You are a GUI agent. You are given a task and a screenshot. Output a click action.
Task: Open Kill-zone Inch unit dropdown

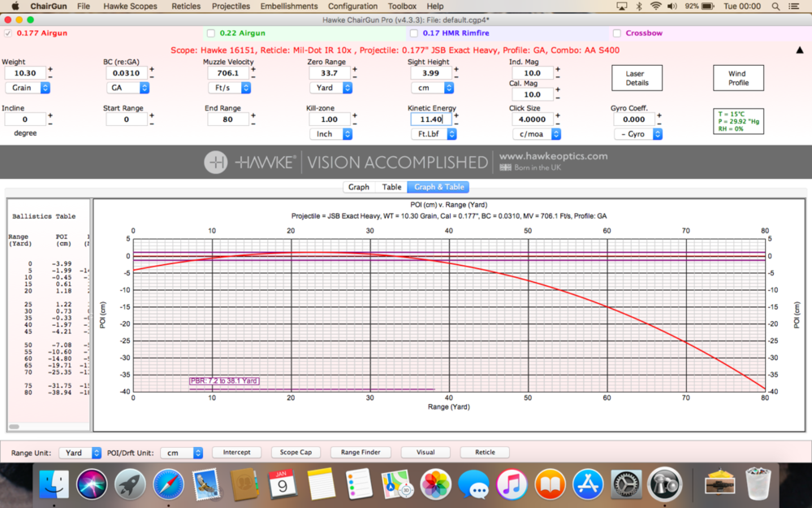pyautogui.click(x=331, y=134)
